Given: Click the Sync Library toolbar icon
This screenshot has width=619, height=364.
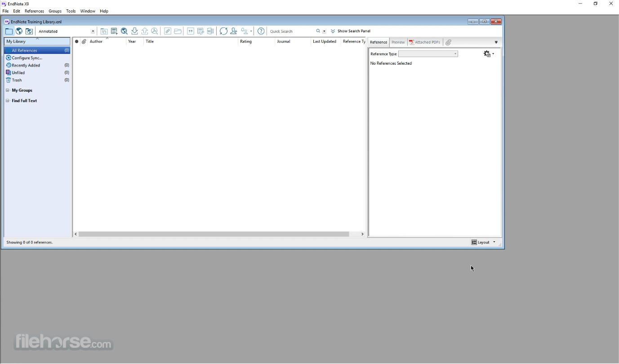Looking at the screenshot, I should tap(223, 31).
